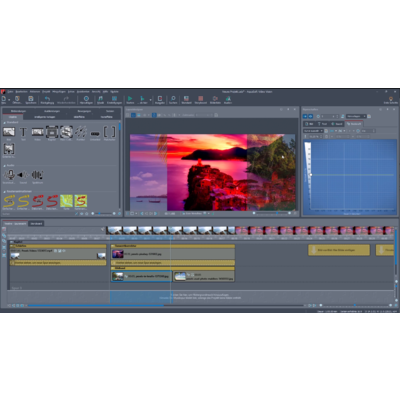Click the yellow insert-image placeholder on timeline
This screenshot has width=400, height=400.
(339, 250)
